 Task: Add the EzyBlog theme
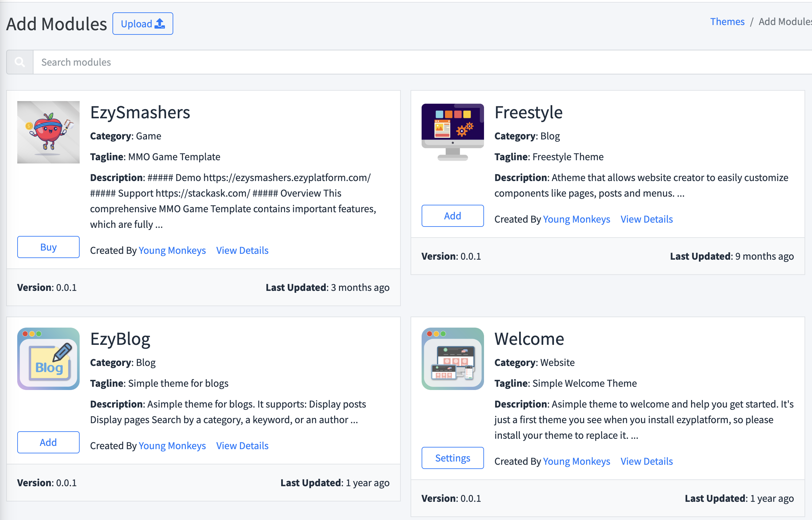coord(48,442)
